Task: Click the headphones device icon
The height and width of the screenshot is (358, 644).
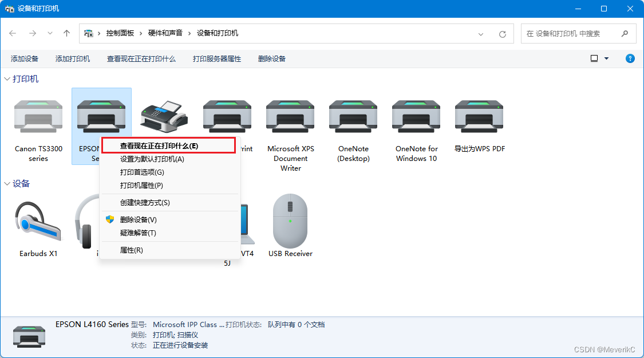Action: (x=87, y=222)
